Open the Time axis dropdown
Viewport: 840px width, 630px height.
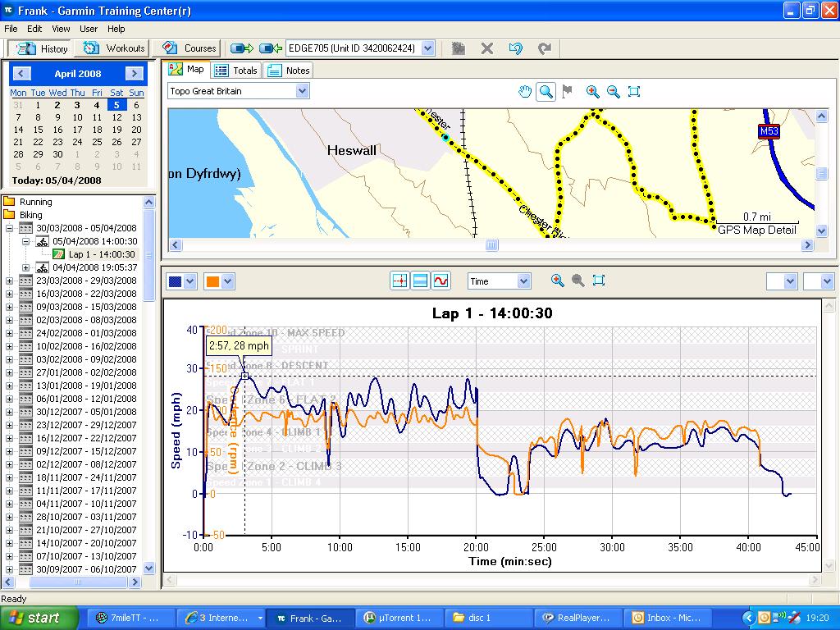coord(523,281)
